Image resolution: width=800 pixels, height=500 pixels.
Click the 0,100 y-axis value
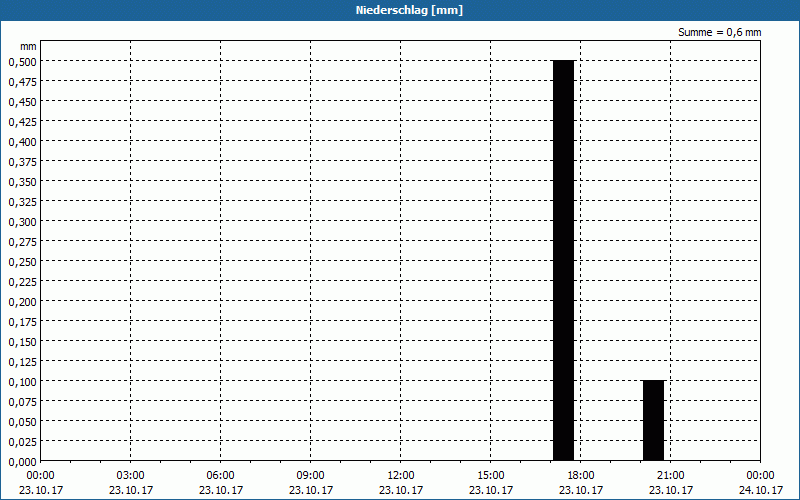click(x=22, y=382)
